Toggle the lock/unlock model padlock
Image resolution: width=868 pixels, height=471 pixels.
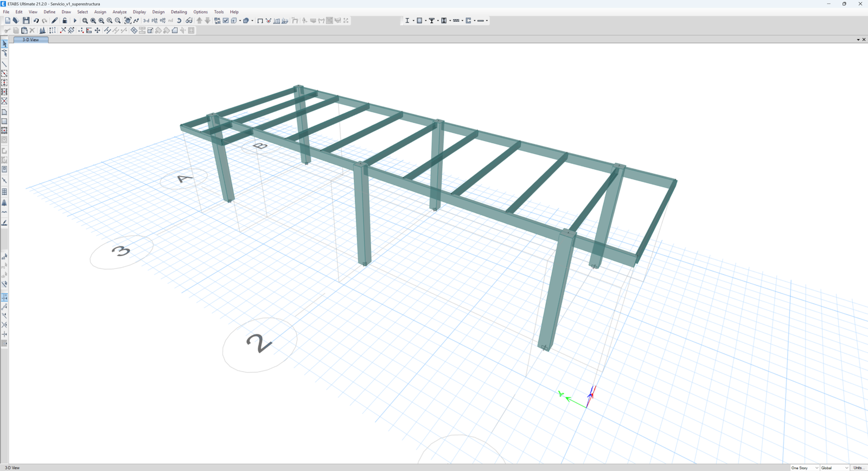coord(65,21)
